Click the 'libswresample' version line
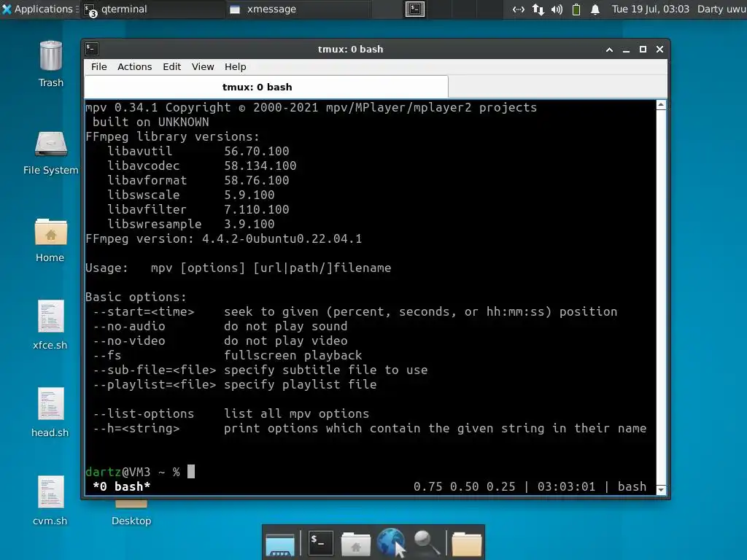The image size is (747, 560). pos(190,225)
